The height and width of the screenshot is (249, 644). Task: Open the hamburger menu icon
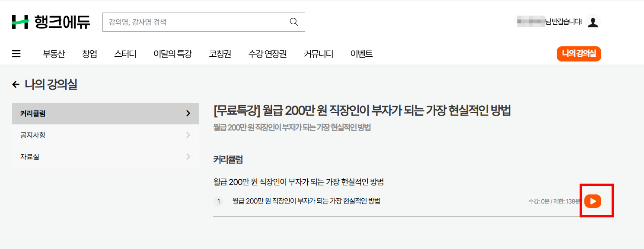16,54
